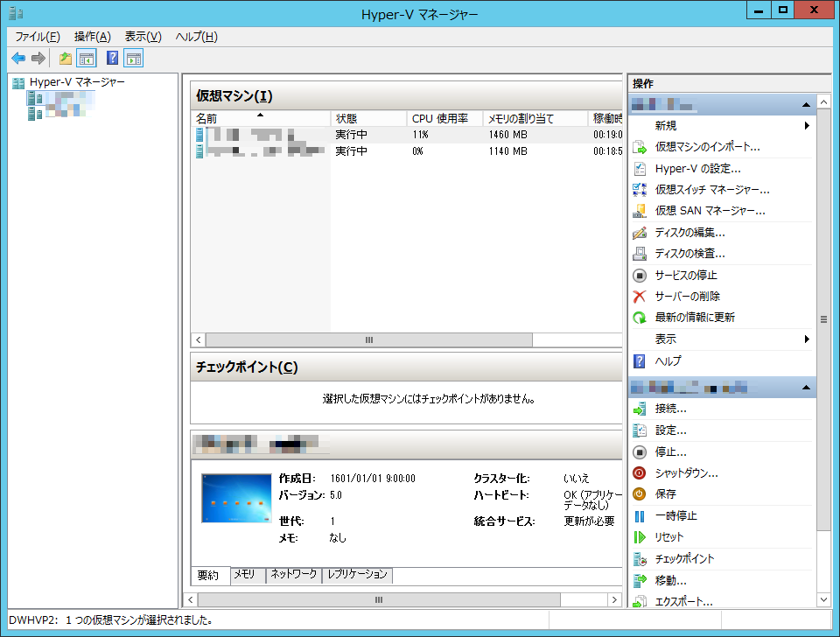Click the Forward arrow toolbar icon
This screenshot has width=840, height=637.
click(x=38, y=58)
